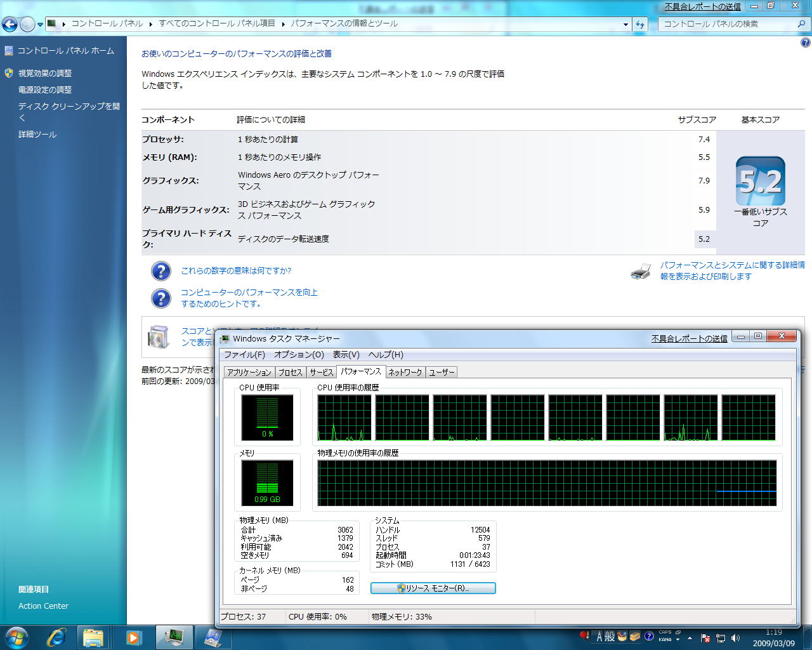812x650 pixels.
Task: Click 不具合レポートの送信 link in Task Manager title
Action: click(690, 339)
